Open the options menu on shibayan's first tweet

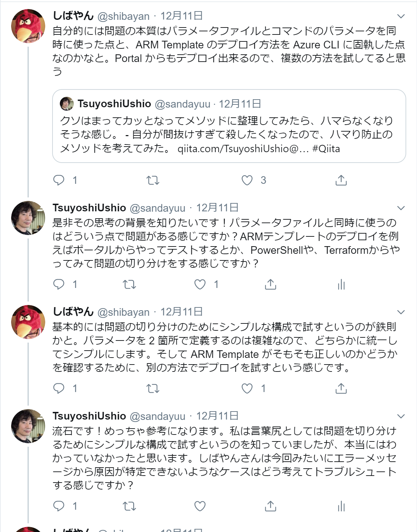coord(400,16)
